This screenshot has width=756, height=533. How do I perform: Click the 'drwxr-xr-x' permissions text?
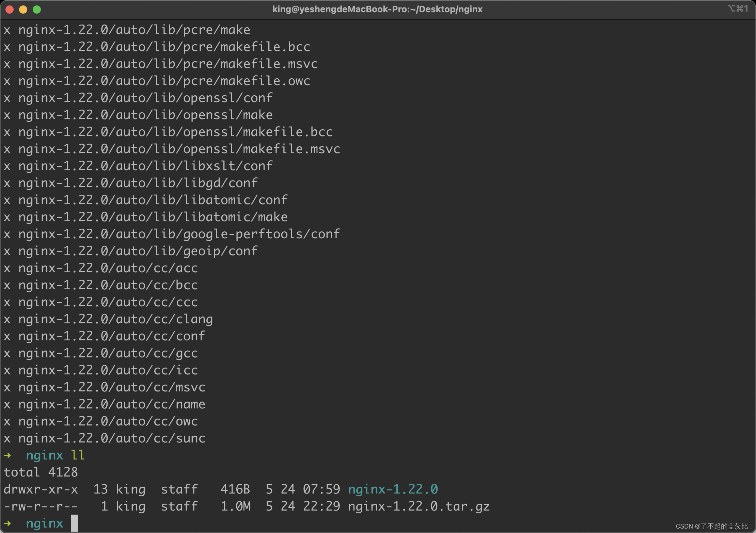(41, 489)
